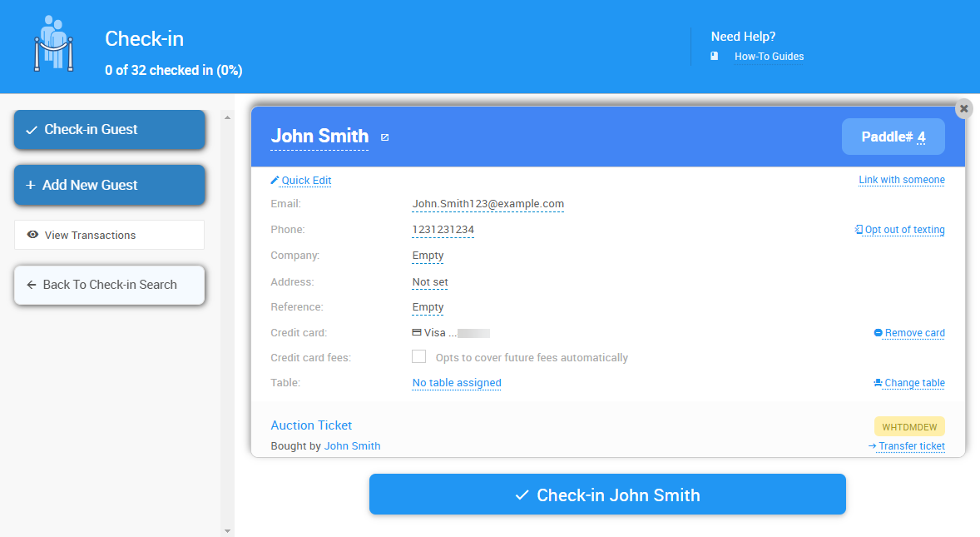Close the guest detail panel

point(963,109)
